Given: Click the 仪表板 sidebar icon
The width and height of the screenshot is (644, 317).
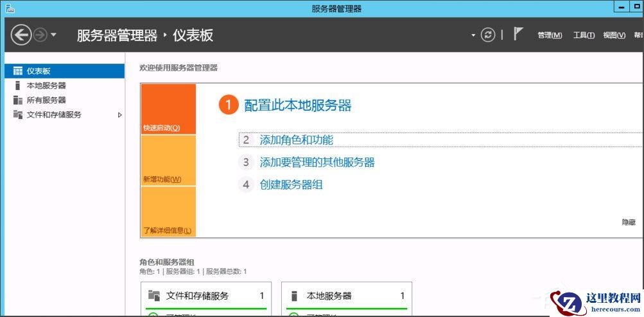Looking at the screenshot, I should 18,71.
